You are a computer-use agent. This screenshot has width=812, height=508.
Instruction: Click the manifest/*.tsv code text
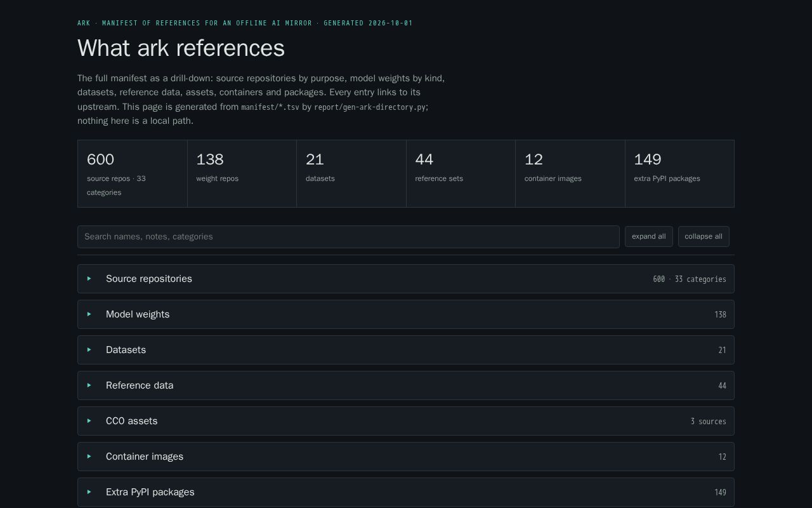pos(270,107)
